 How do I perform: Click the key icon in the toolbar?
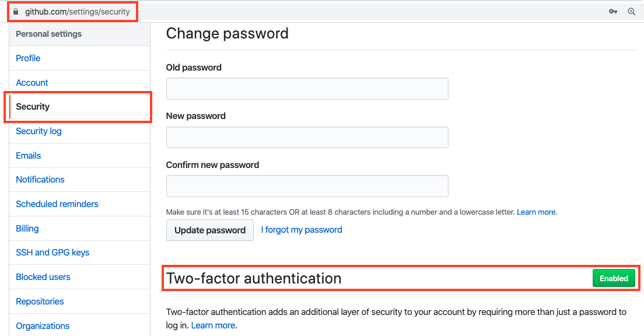tap(613, 11)
